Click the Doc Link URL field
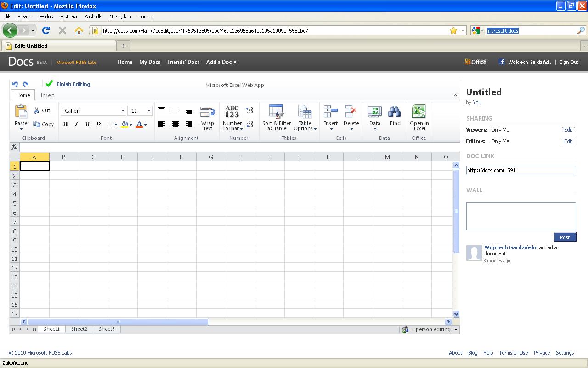Image resolution: width=588 pixels, height=368 pixels. click(521, 170)
